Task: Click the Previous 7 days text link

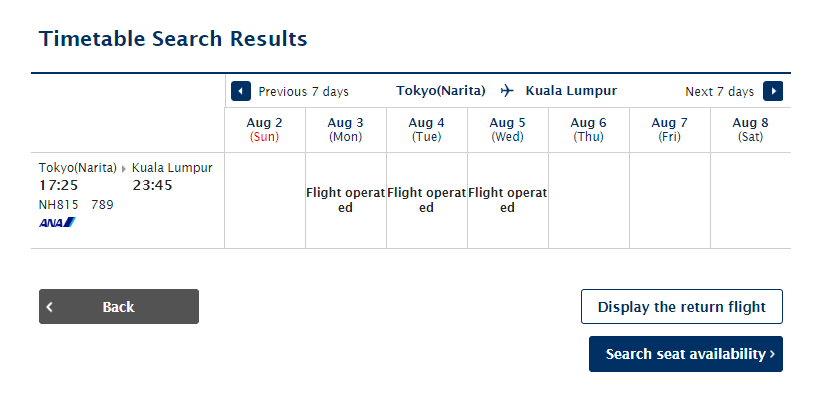Action: point(303,91)
